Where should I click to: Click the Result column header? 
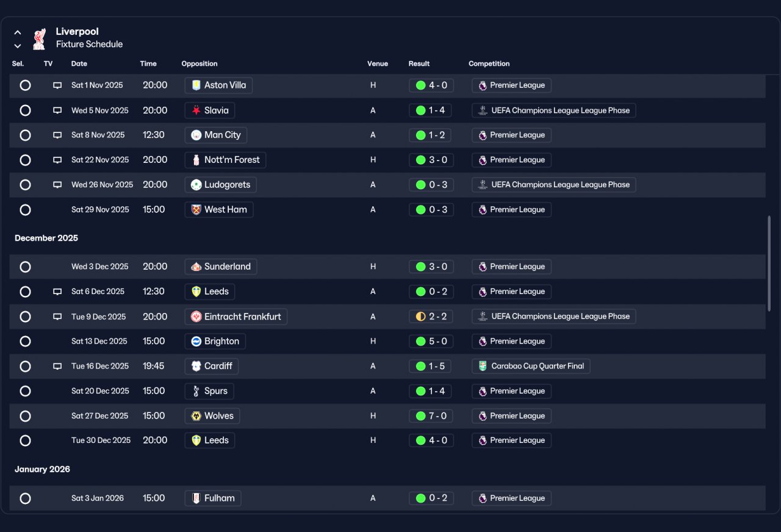pos(419,63)
